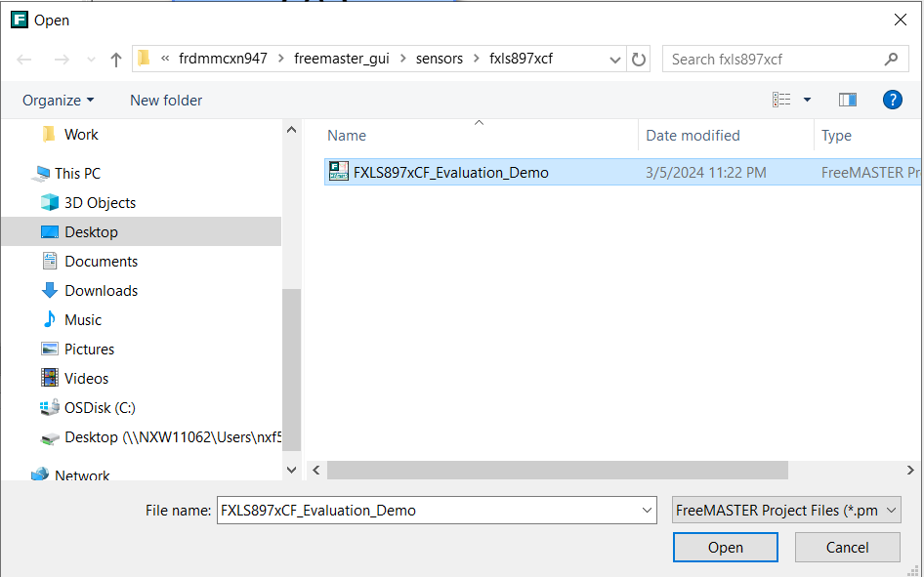Click the Work folder icon

click(50, 134)
